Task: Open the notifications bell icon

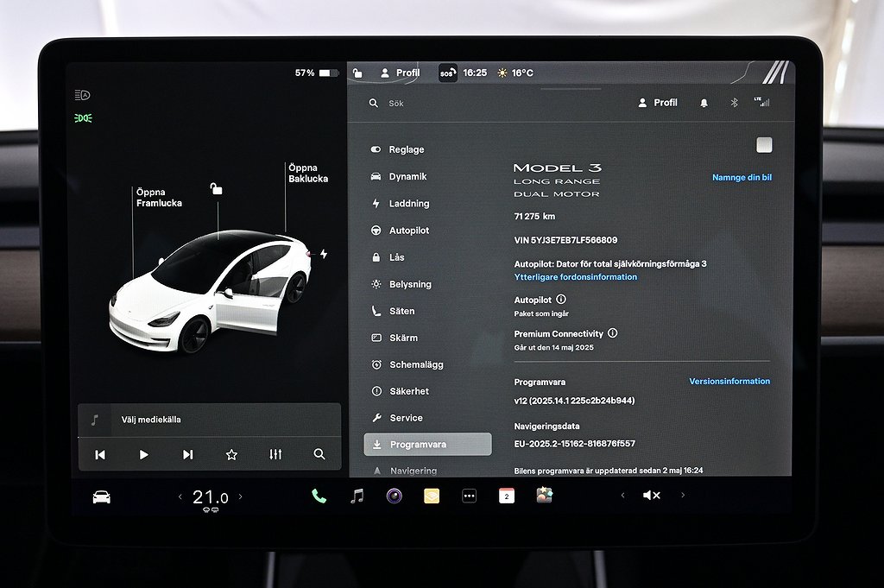Action: [704, 103]
